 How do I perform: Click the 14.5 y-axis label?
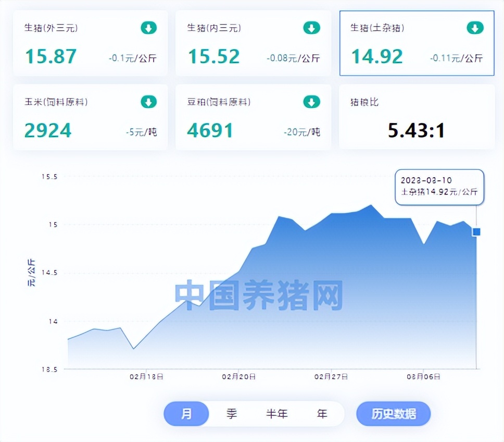click(x=49, y=273)
